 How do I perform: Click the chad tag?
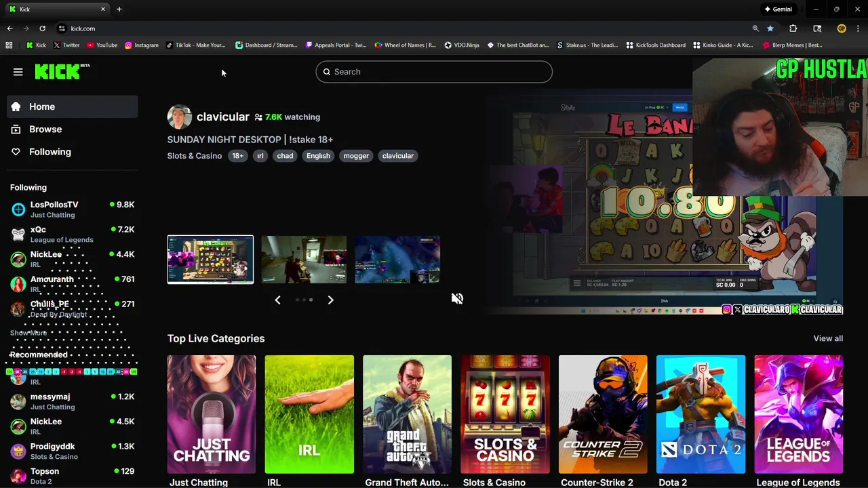coord(285,156)
